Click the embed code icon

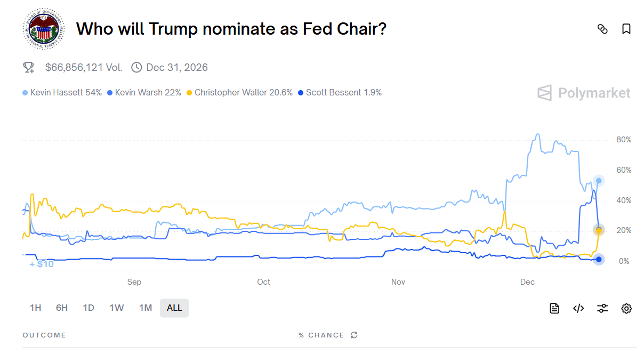tap(578, 308)
